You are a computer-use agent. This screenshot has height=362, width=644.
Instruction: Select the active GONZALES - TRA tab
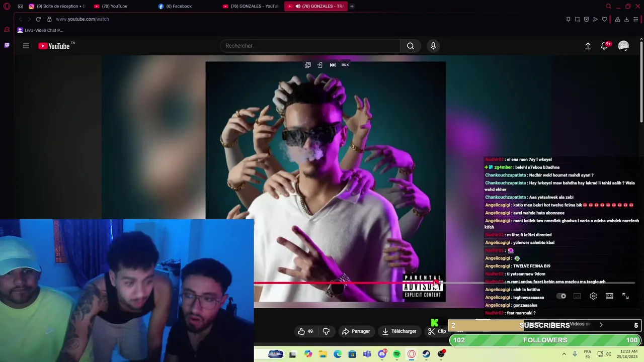click(315, 7)
